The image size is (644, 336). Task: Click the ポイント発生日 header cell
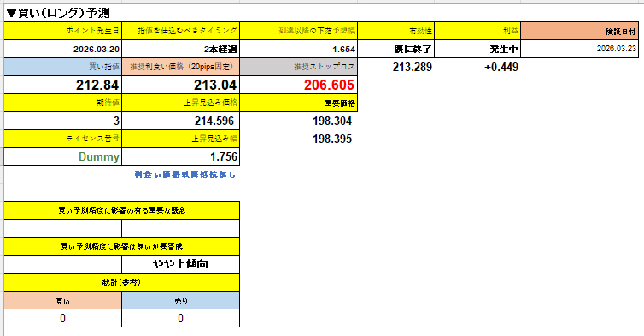[x=63, y=31]
